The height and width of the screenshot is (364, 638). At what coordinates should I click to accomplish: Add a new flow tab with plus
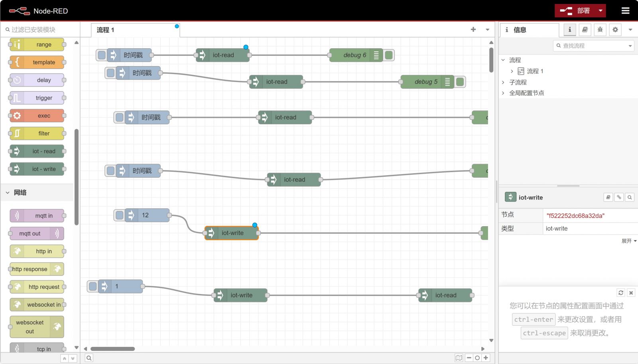click(473, 29)
